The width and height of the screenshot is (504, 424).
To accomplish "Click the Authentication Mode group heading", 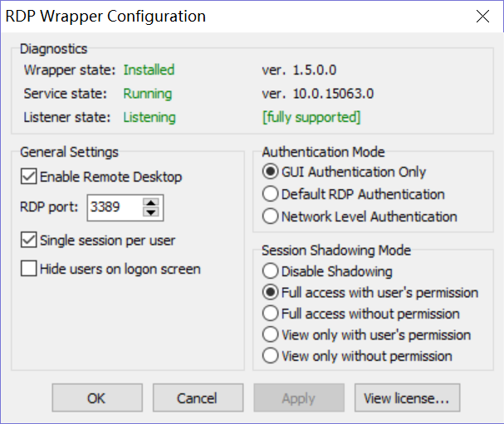I will click(x=323, y=152).
